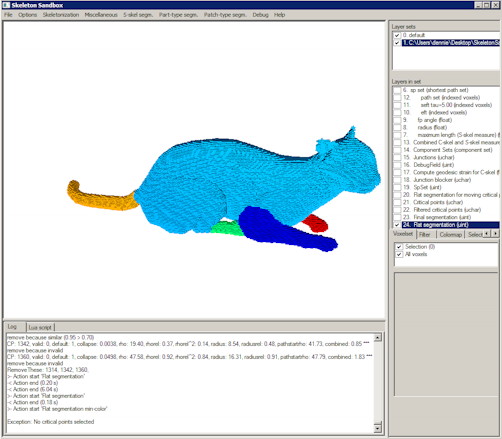Open the S-skel segm. menu
Image resolution: width=502 pixels, height=439 pixels.
tap(138, 15)
